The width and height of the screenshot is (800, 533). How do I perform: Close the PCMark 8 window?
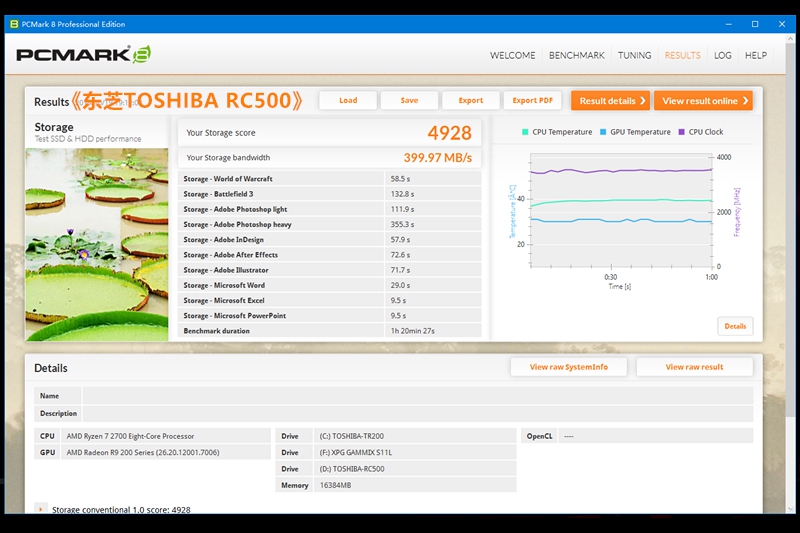[x=782, y=24]
